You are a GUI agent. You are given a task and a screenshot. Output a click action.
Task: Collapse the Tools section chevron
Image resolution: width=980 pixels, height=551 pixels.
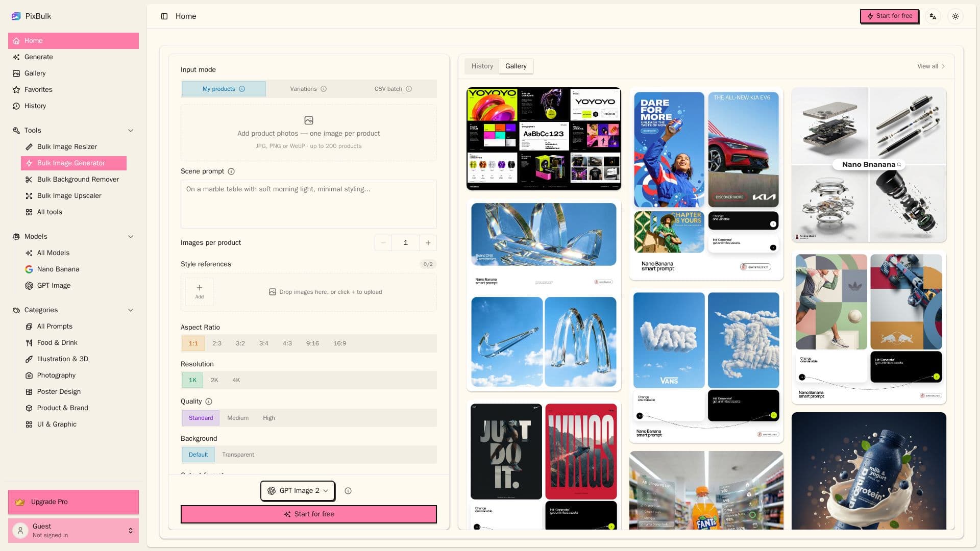[131, 131]
